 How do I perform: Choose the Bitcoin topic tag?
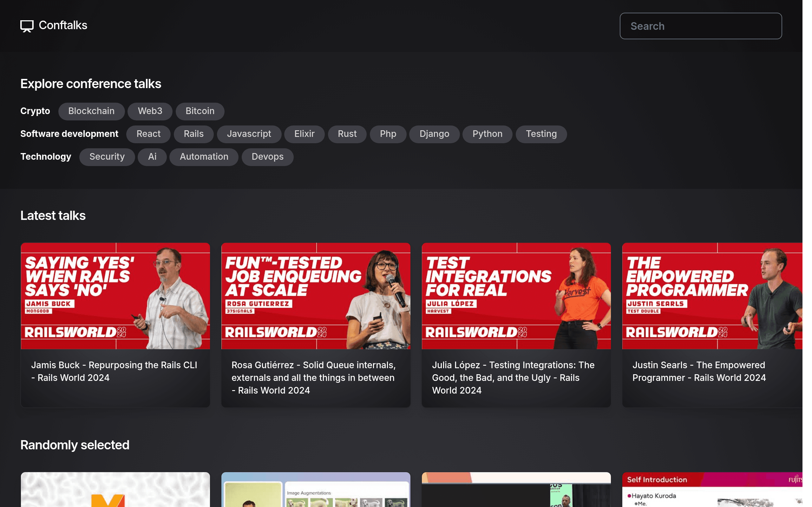[x=200, y=111]
